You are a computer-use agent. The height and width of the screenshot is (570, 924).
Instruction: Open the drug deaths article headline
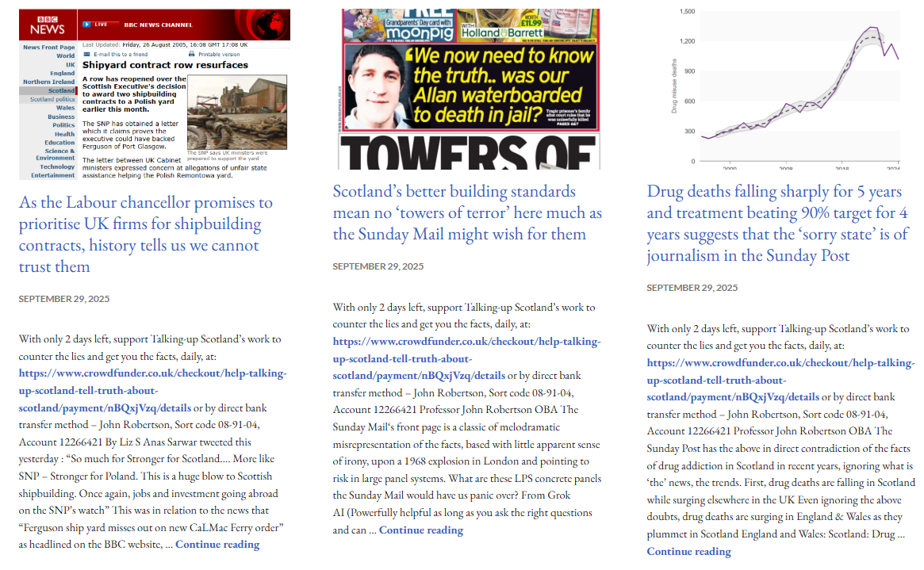coord(778,224)
